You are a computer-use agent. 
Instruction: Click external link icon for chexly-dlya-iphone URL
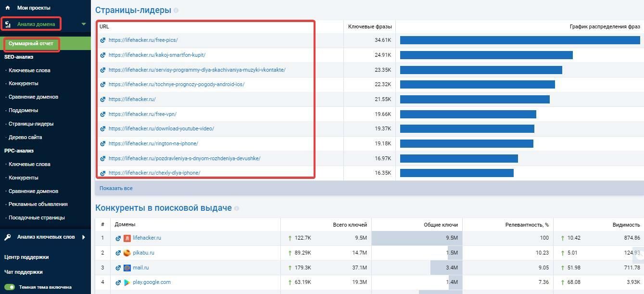click(x=103, y=173)
